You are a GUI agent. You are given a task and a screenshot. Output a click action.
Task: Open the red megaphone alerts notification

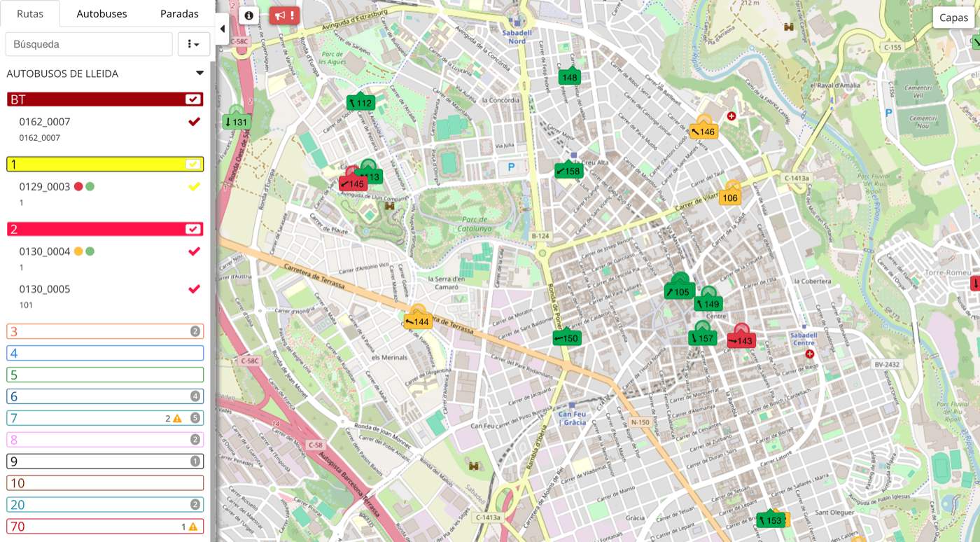click(284, 15)
